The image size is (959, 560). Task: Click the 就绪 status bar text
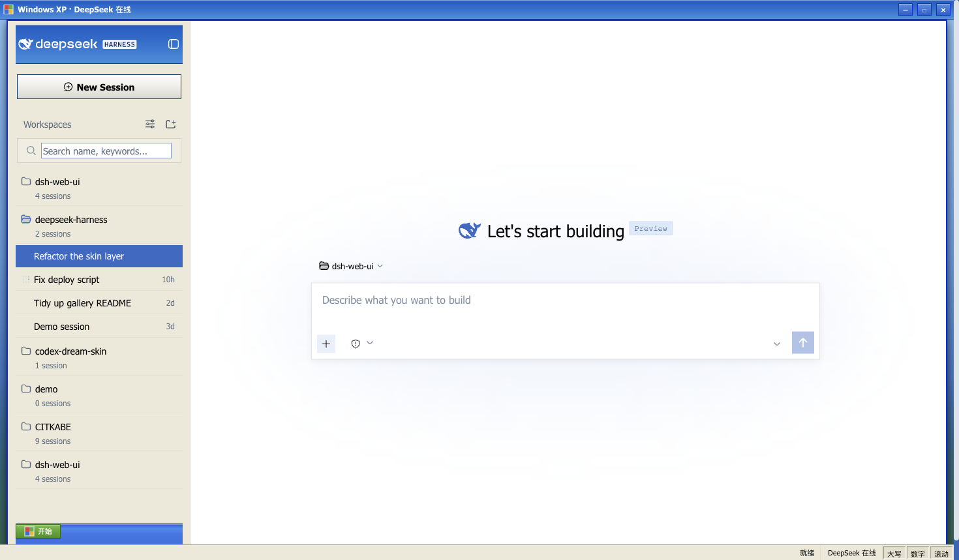tap(807, 553)
